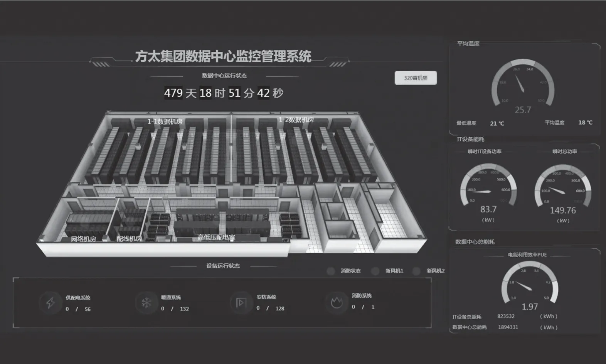This screenshot has height=364, width=606.
Task: Click the 暖通系统 count 0 / 132
Action: (175, 309)
